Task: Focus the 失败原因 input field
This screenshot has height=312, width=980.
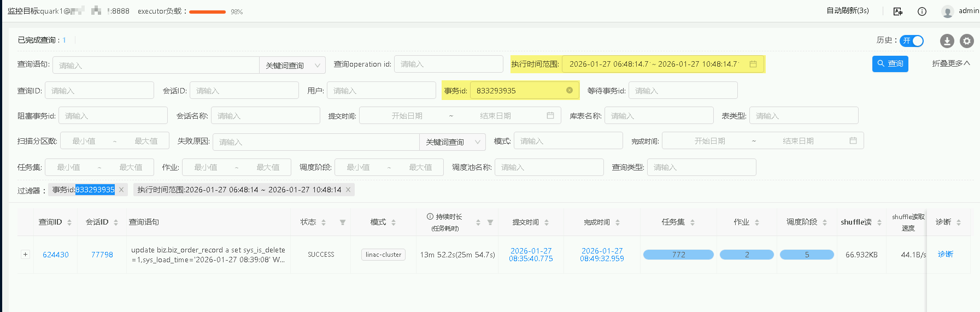Action: point(316,142)
